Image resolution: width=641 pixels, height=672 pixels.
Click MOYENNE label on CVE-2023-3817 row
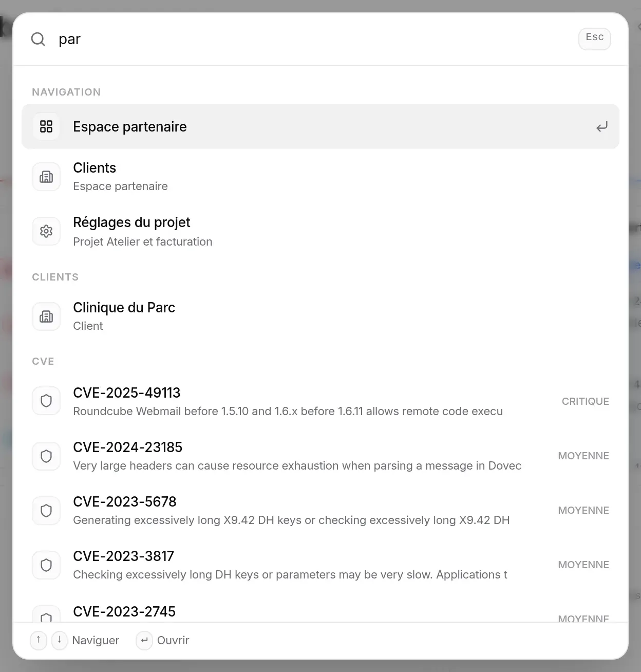(x=583, y=565)
